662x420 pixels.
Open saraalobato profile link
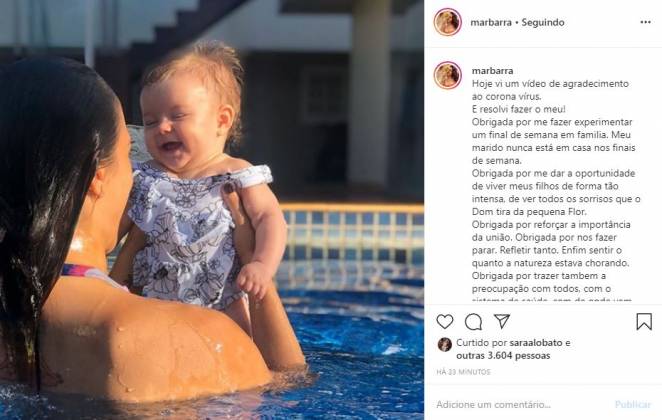536,343
